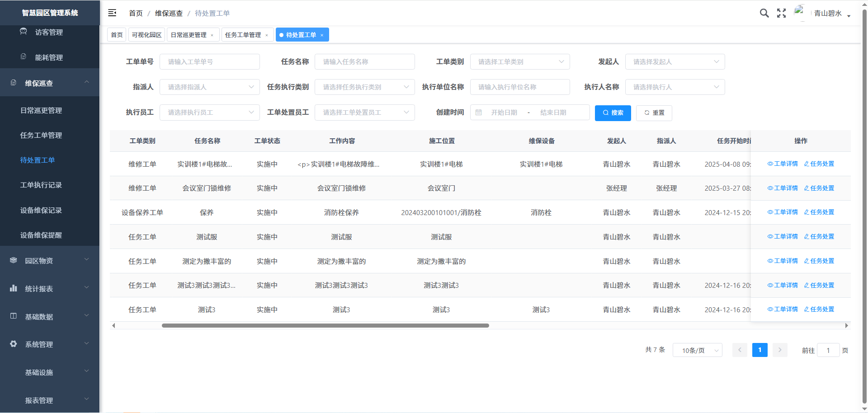Viewport: 868px width, 413px height.
Task: Toggle fullscreen mode icon
Action: pyautogui.click(x=781, y=13)
